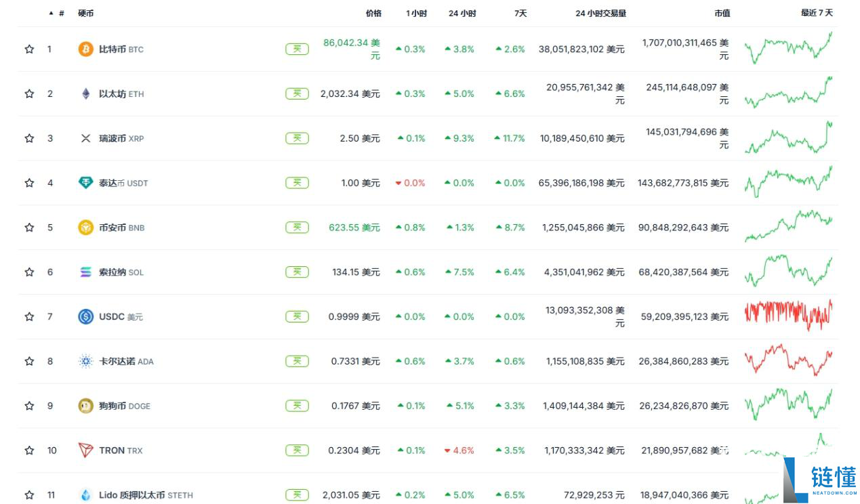
Task: Open USDC's red 7-day sparkline chart
Action: tap(789, 315)
